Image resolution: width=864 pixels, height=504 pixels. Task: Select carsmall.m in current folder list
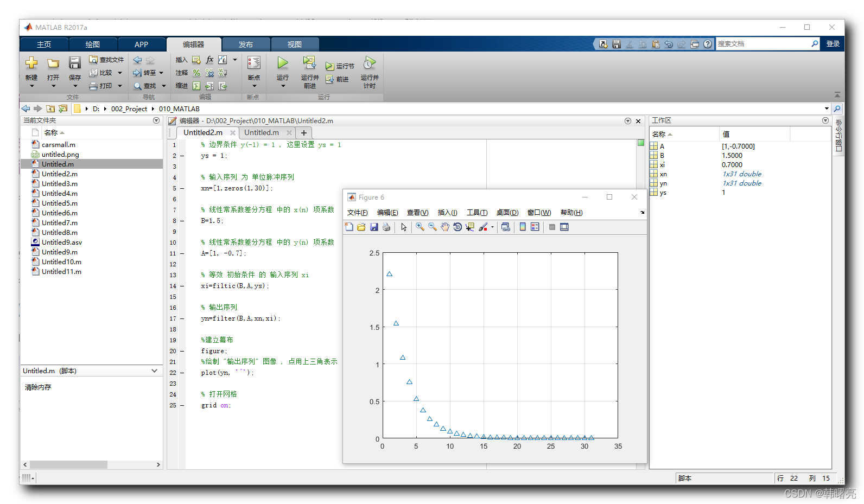(59, 145)
